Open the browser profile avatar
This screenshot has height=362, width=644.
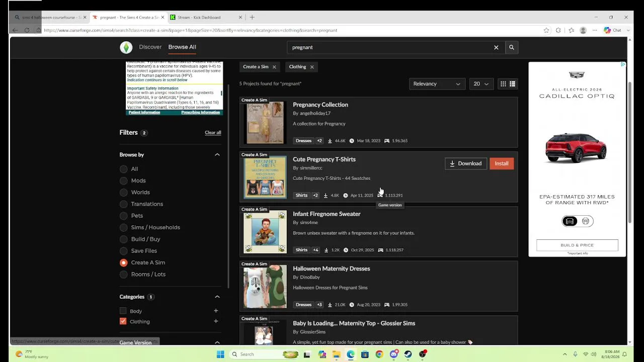coord(583,30)
